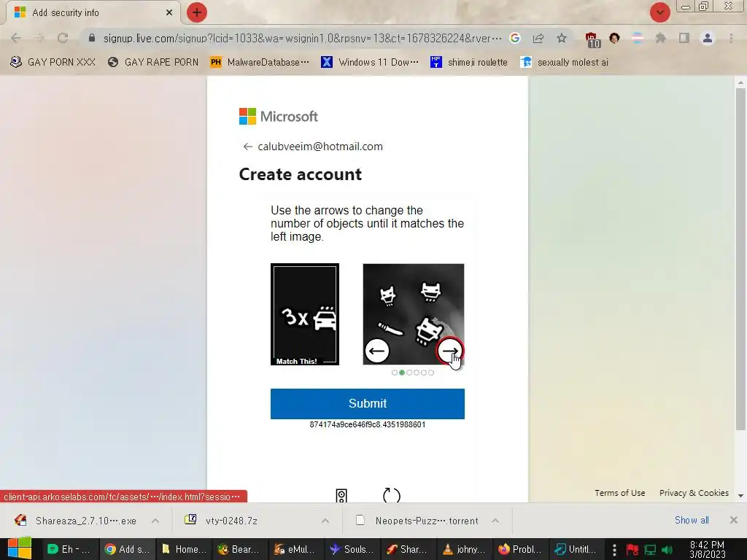
Task: Expand options for Shareaza download
Action: coord(155,521)
